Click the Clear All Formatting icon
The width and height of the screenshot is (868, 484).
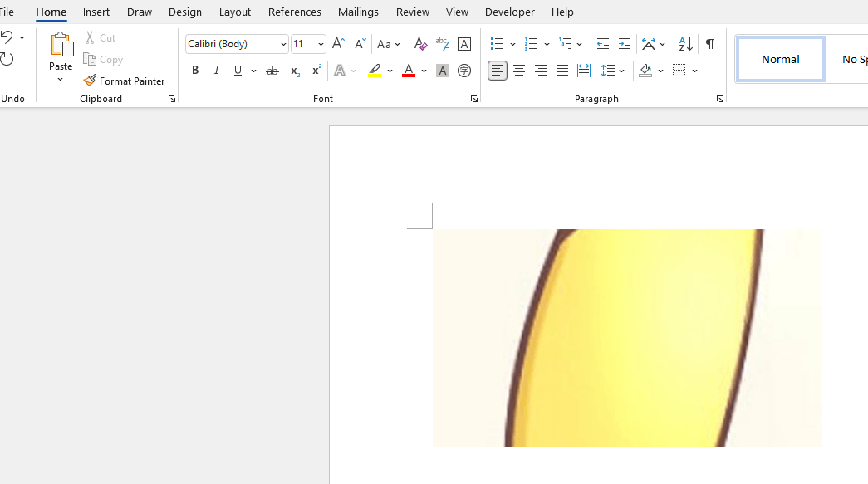[x=420, y=44]
